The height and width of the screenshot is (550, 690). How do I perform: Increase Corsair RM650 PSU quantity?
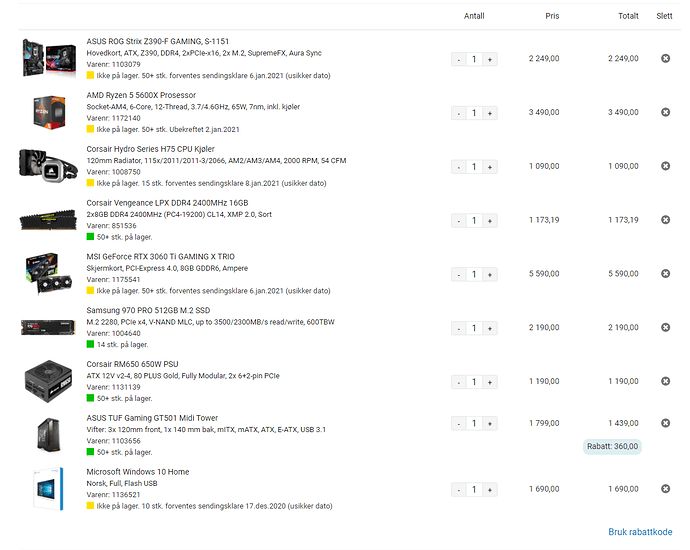[490, 382]
